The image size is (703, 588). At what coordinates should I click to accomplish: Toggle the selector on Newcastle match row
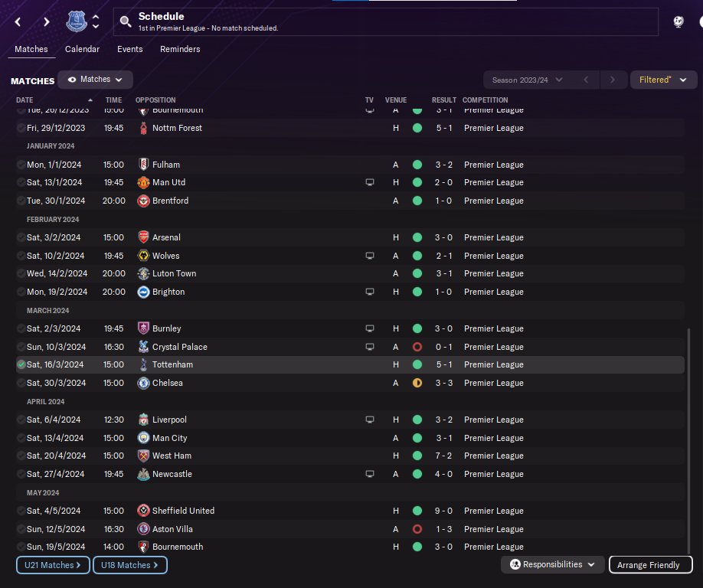pyautogui.click(x=21, y=474)
